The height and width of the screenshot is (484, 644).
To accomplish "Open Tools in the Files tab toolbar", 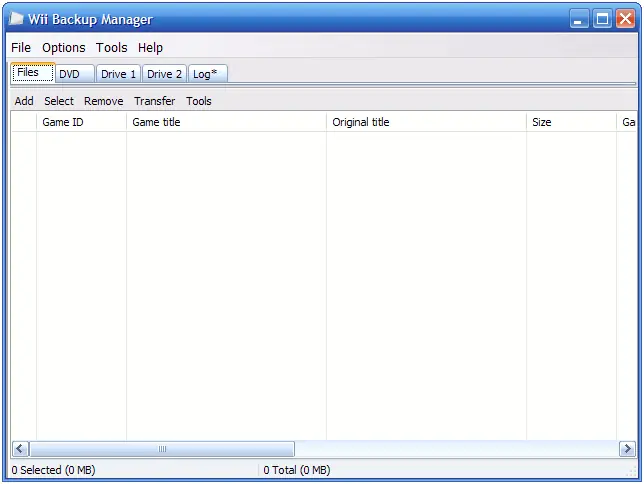I will point(199,101).
